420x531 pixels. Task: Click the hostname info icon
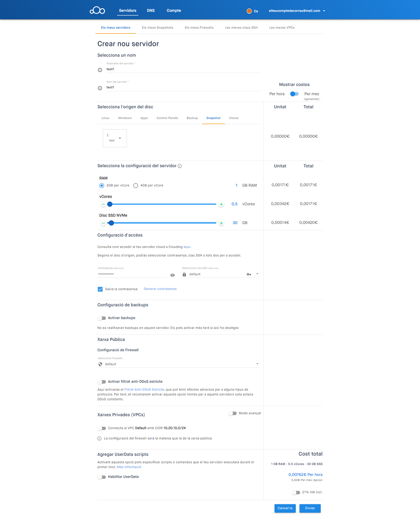pos(100,70)
